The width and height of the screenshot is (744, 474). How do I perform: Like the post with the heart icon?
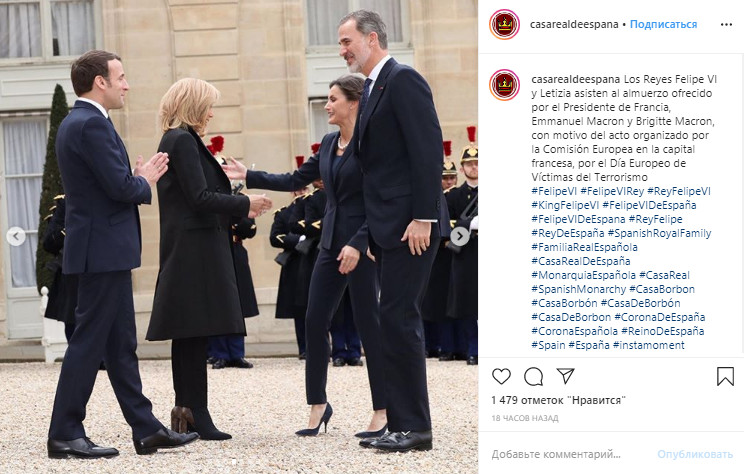coord(501,377)
